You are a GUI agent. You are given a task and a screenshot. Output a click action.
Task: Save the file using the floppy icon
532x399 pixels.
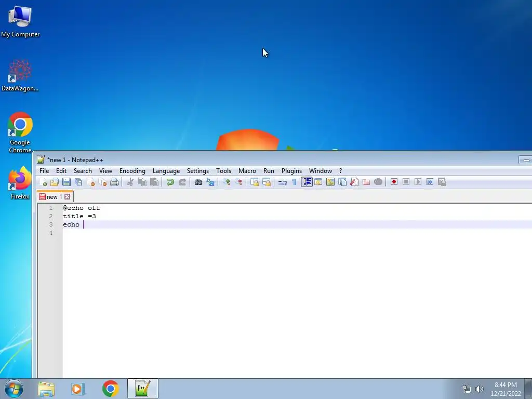66,182
